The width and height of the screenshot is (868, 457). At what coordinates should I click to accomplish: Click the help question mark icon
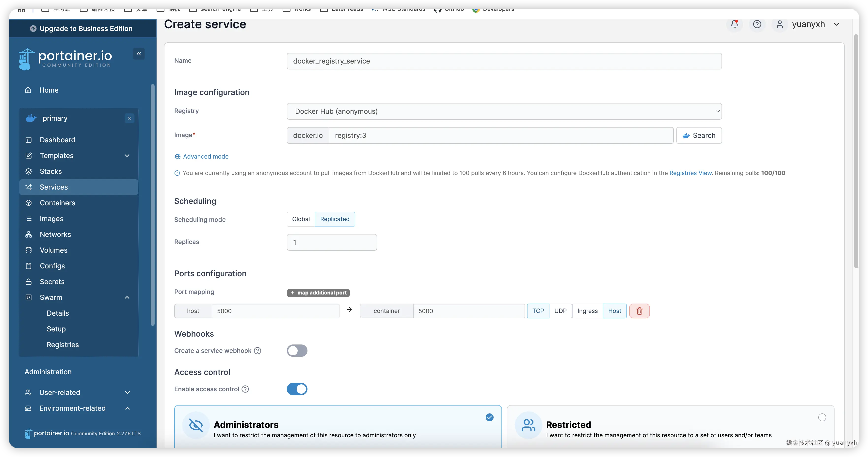point(757,24)
